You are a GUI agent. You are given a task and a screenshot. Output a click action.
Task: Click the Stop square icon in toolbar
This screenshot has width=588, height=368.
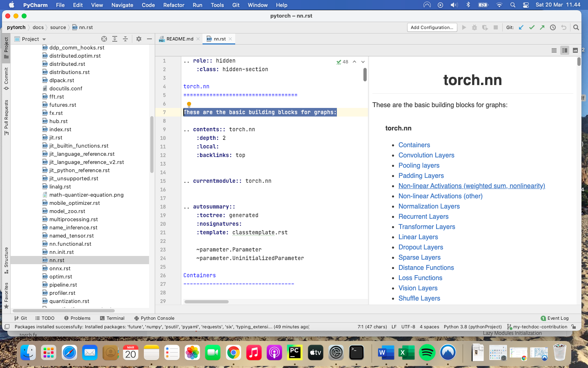pos(496,27)
